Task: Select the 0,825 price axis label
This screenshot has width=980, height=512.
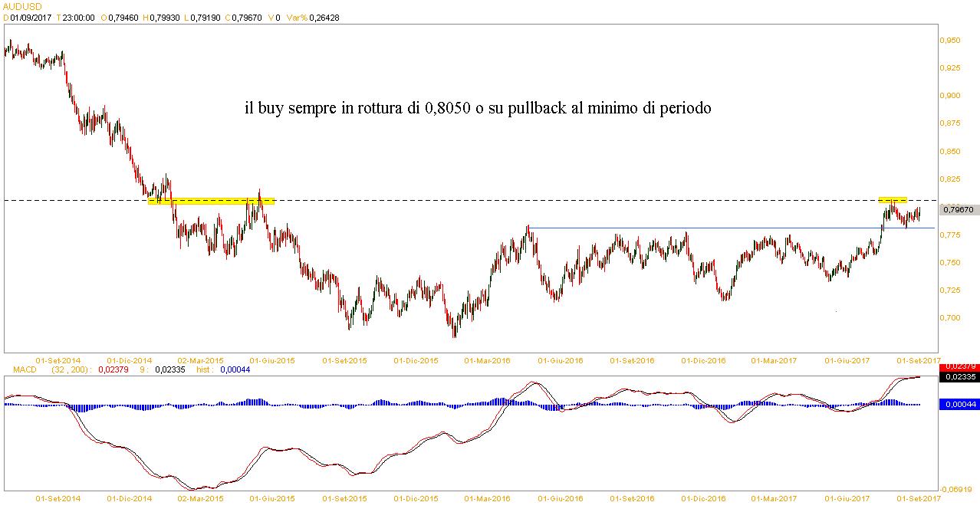Action: (951, 179)
